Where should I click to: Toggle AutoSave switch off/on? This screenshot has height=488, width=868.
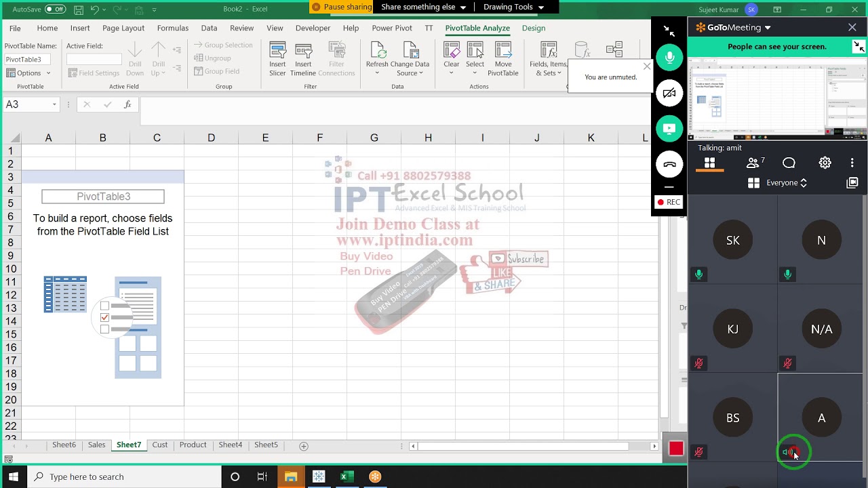[x=55, y=9]
